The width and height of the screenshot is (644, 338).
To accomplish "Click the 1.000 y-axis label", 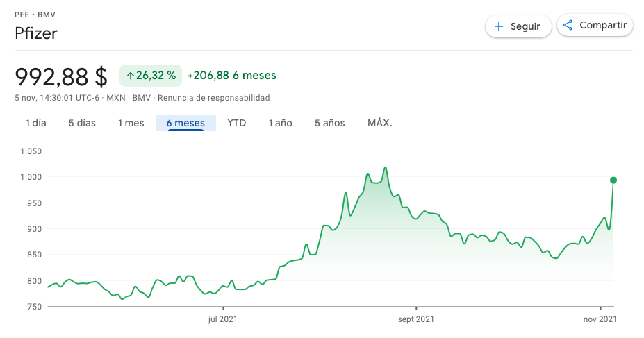I will 31,177.
